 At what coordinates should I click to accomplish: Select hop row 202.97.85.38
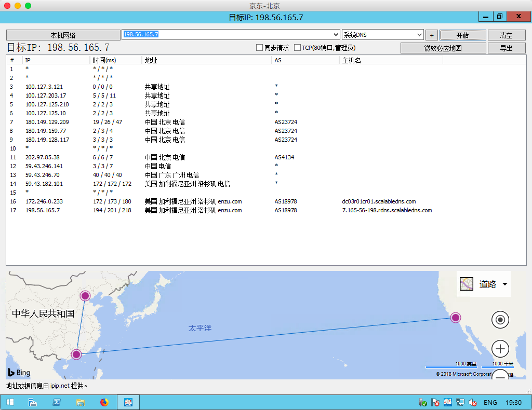[x=266, y=157]
